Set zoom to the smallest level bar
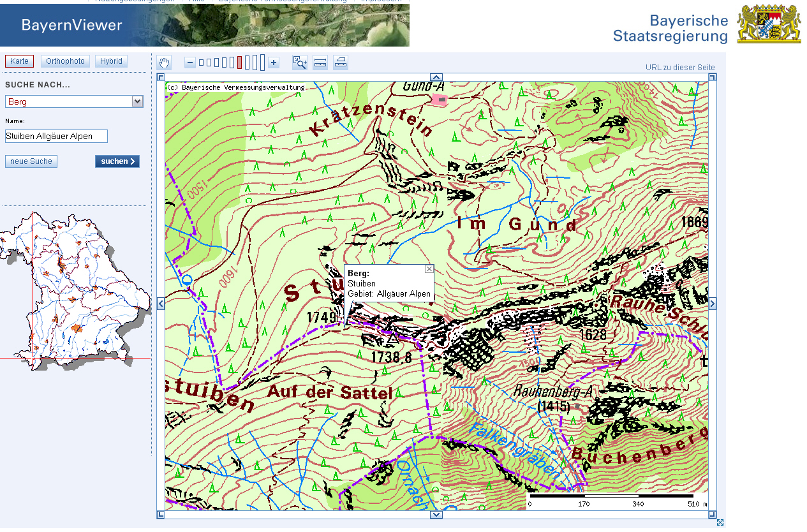Image resolution: width=807 pixels, height=532 pixels. tap(201, 63)
